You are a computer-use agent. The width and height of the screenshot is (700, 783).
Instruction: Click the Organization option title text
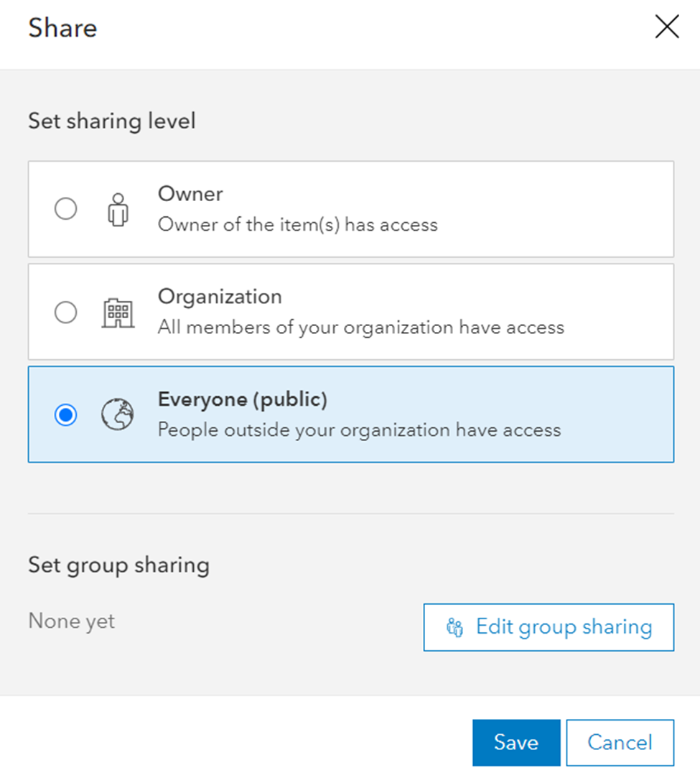[220, 297]
